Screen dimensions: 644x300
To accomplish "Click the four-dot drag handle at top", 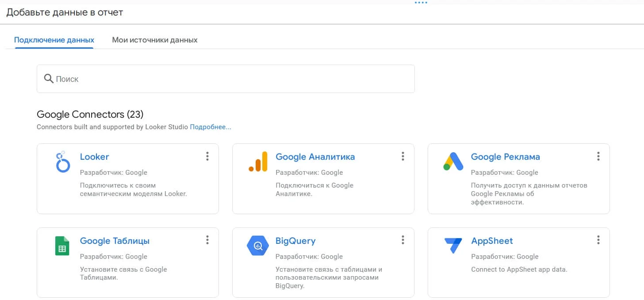I will point(421,3).
